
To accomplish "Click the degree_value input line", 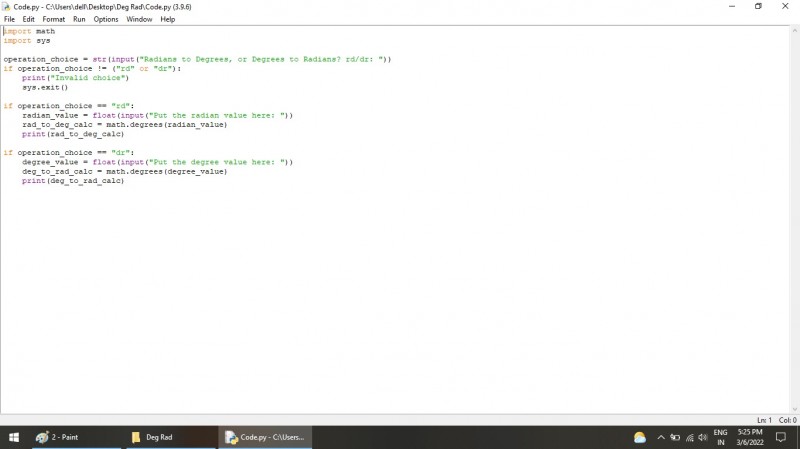I will tap(158, 162).
